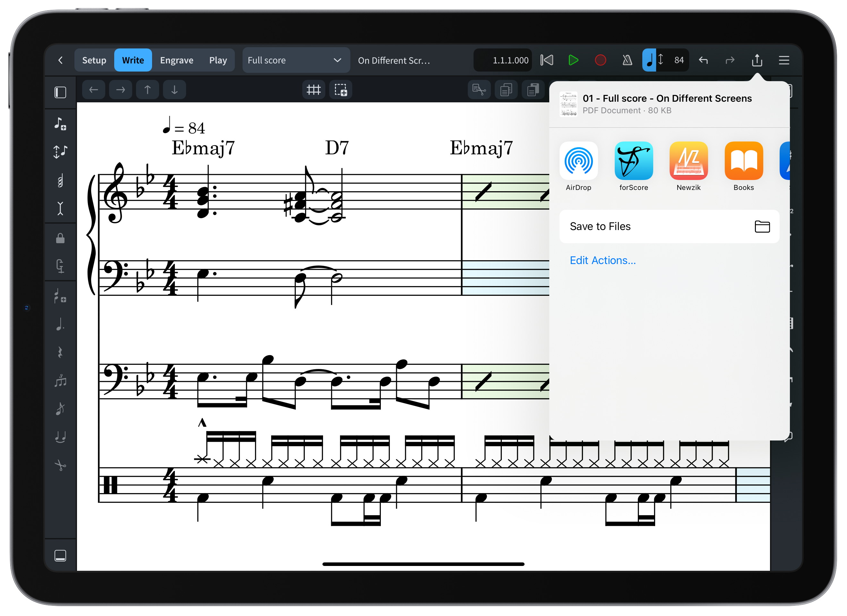Screen dimensions: 847x616
Task: Toggle the bottom panel icon
Action: tap(61, 555)
